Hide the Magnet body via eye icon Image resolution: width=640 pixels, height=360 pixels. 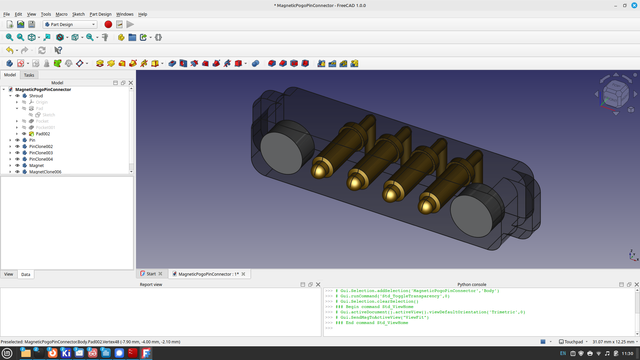pos(18,166)
